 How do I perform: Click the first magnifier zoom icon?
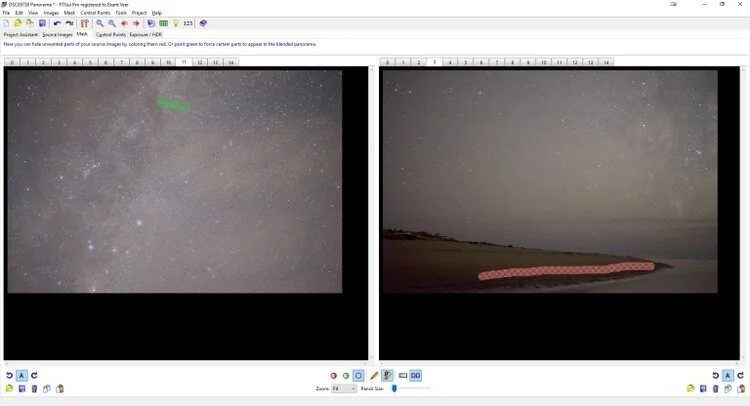coord(99,23)
